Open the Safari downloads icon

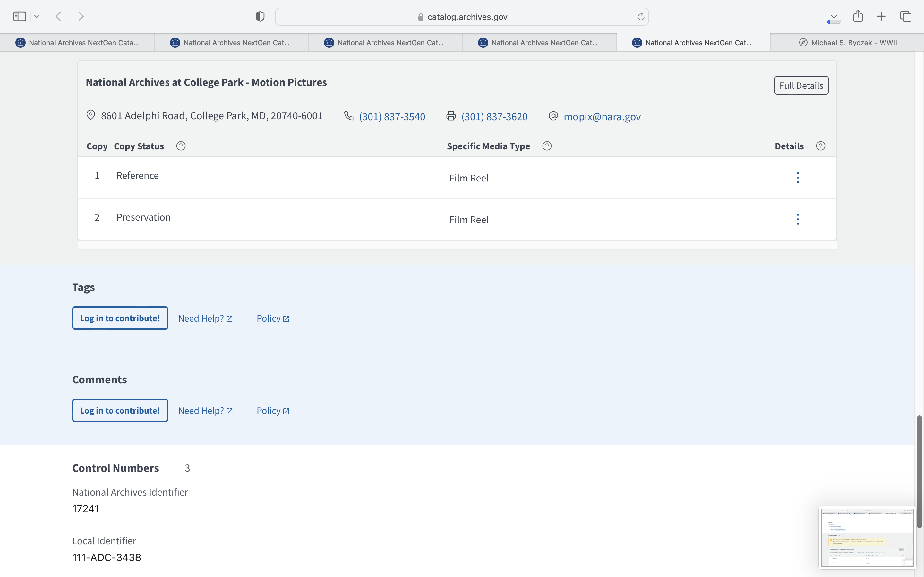tap(834, 16)
